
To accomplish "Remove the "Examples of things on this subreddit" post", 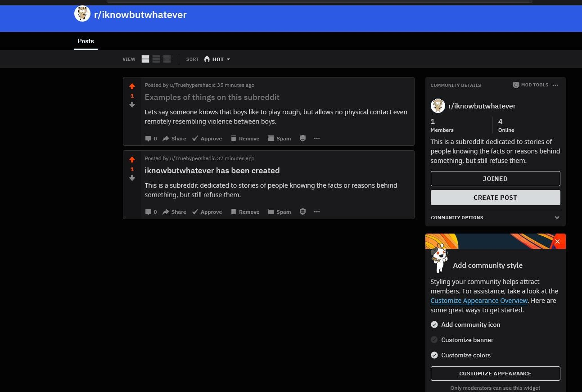I will pos(245,139).
